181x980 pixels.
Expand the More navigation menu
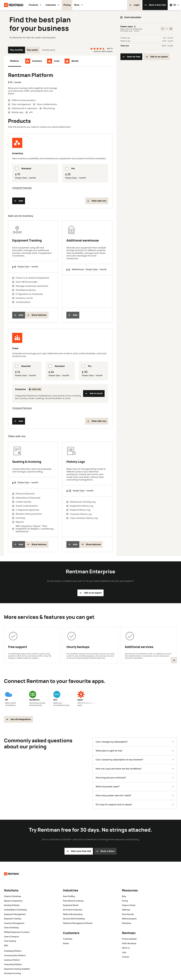78,5
